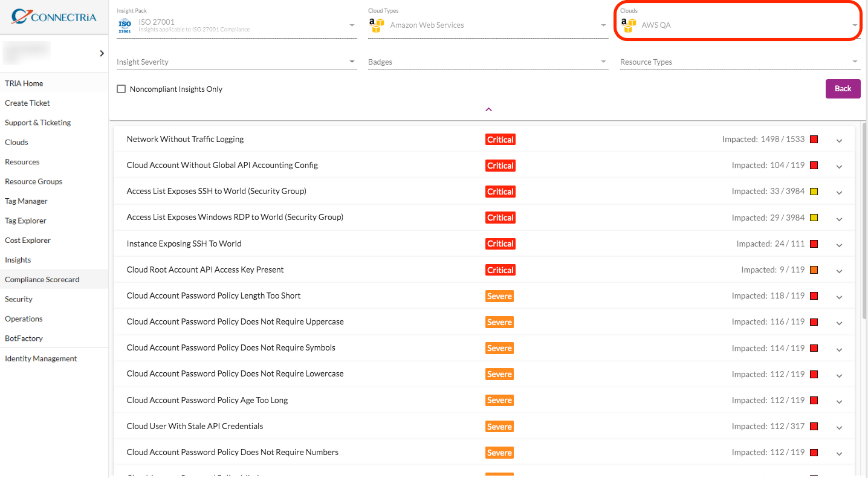
Task: Click Access List Exposes Windows RDP to World text
Action: 235,217
